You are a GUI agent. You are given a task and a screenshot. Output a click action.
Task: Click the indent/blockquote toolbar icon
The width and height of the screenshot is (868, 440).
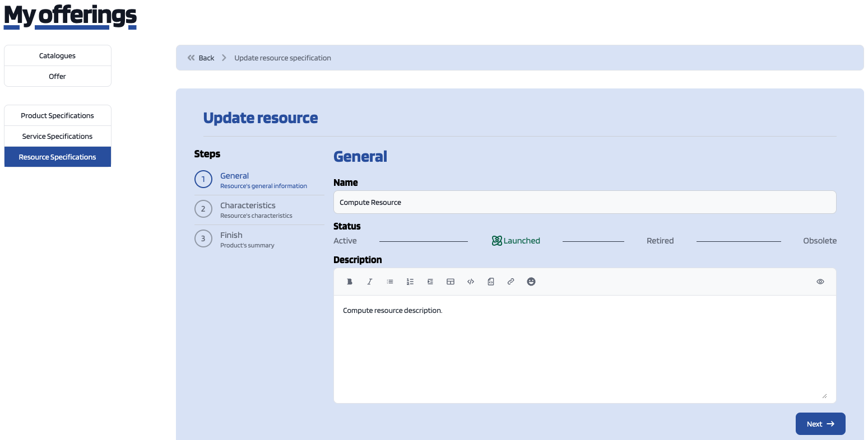tap(430, 282)
